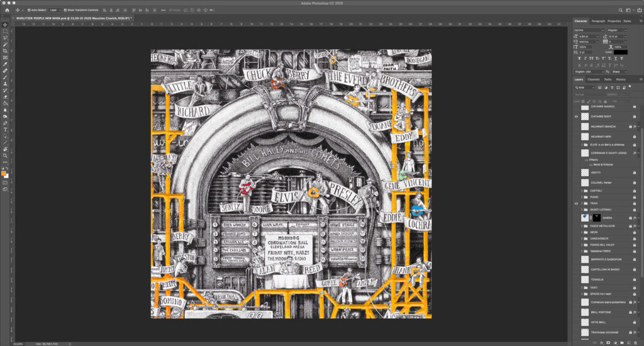Show the CHITARRE MANICO layer

(576, 107)
